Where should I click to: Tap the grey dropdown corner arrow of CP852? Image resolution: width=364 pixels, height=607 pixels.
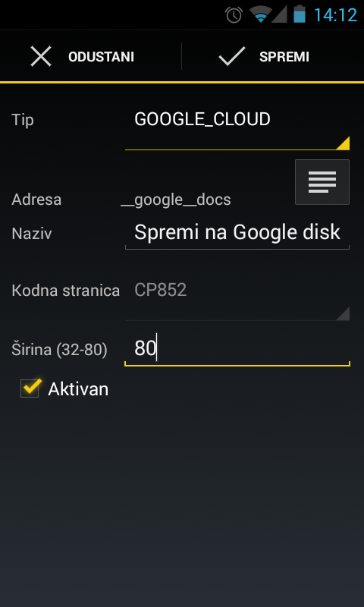343,313
